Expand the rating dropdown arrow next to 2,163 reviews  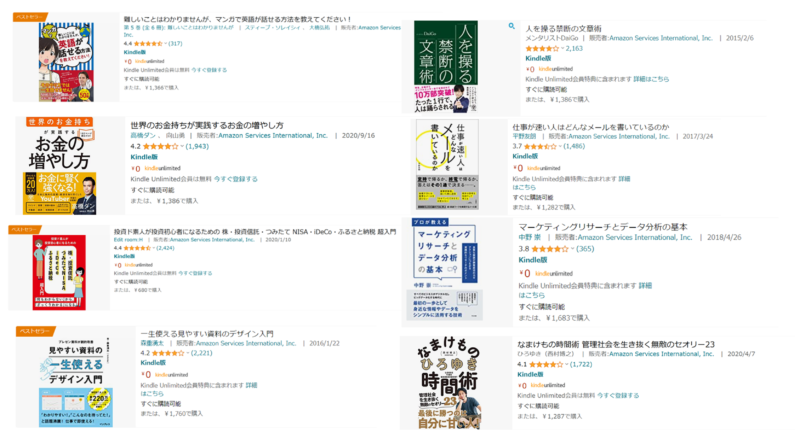click(562, 48)
